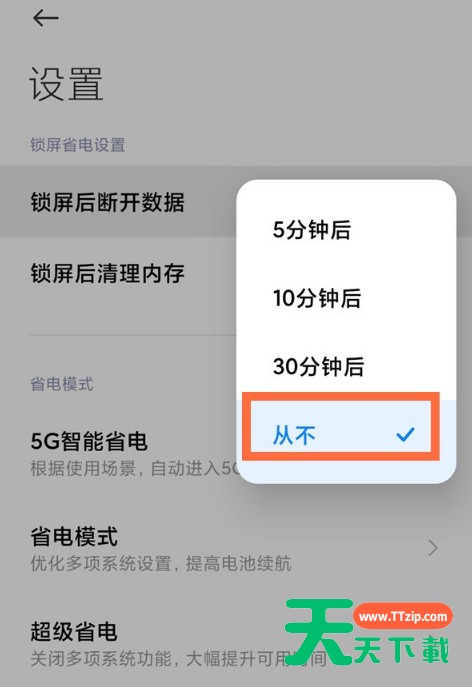The image size is (472, 687).
Task: Click the 设置 page title
Action: [66, 84]
